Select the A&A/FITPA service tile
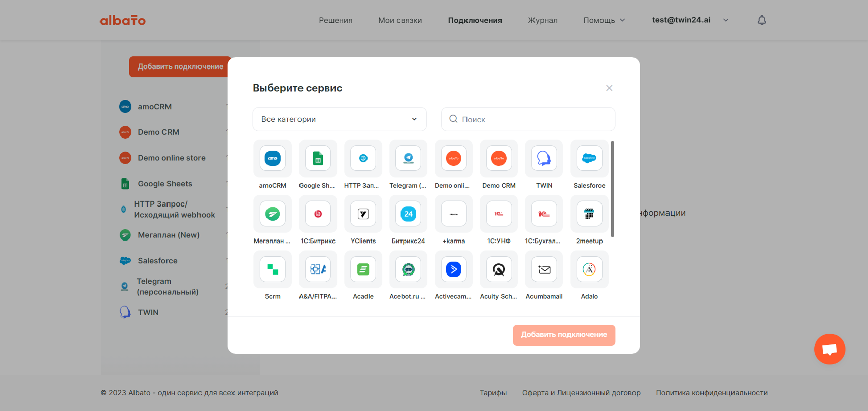Screen dimensions: 868x411 pos(318,269)
